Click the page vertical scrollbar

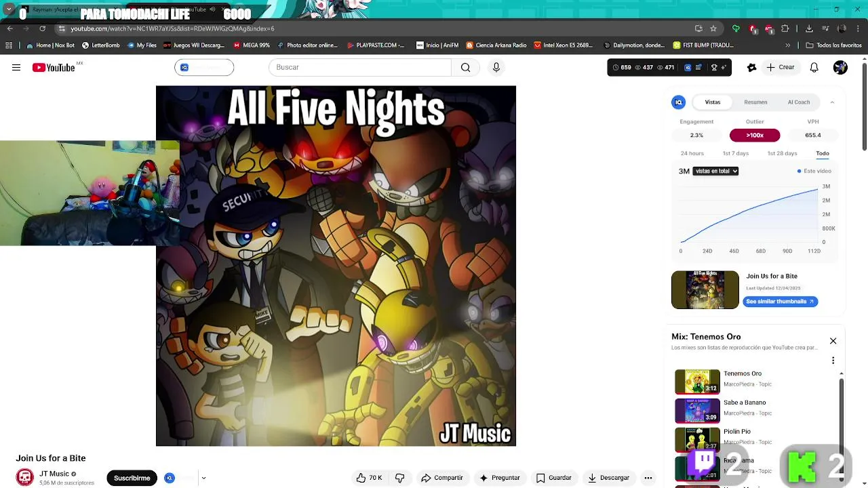pyautogui.click(x=864, y=105)
